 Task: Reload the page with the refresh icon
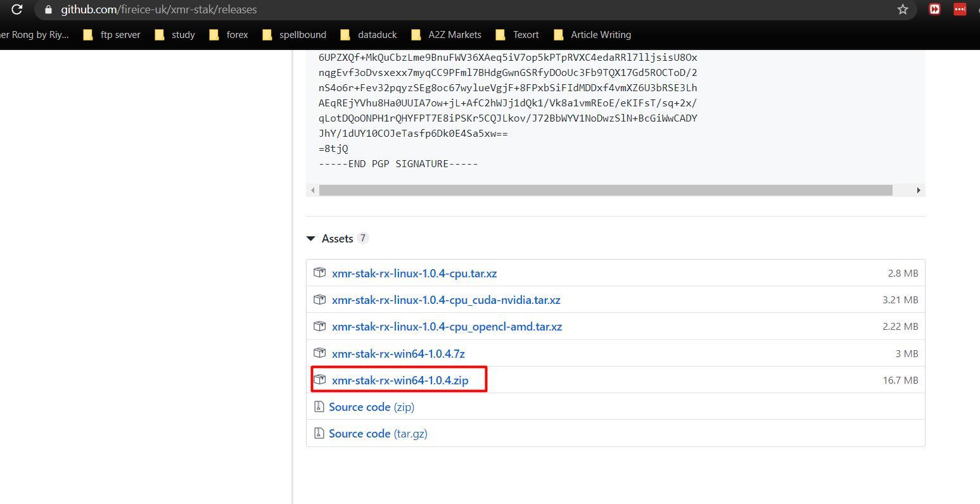tap(17, 9)
